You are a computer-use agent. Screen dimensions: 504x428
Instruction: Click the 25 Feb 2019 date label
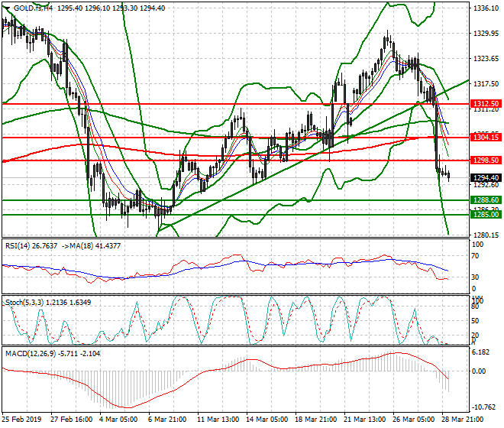pos(21,420)
